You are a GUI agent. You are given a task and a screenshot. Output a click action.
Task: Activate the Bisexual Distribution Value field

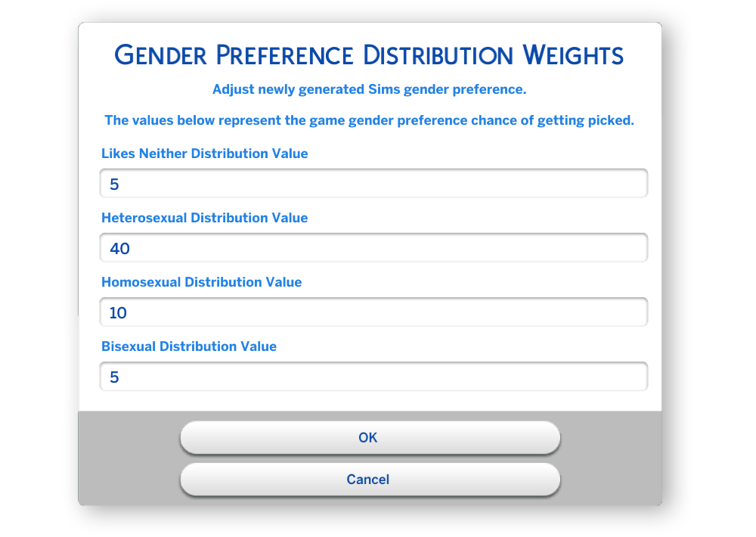coord(373,377)
